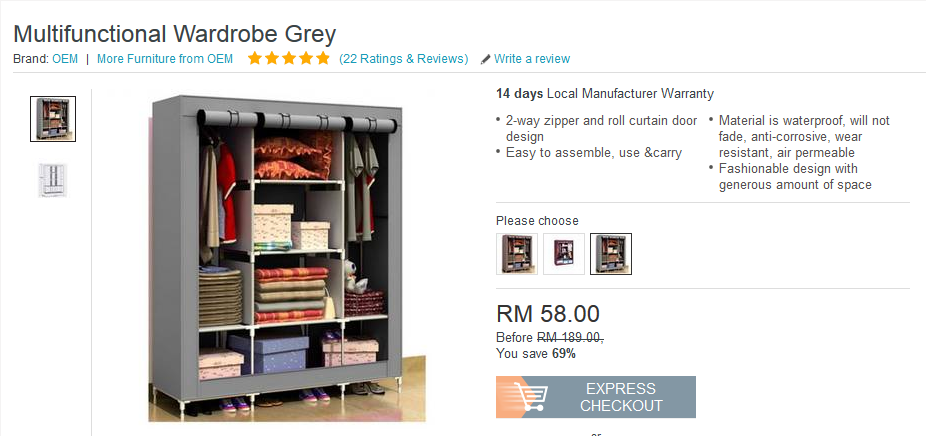Click the third gold rating star
The width and height of the screenshot is (926, 436).
tap(289, 58)
